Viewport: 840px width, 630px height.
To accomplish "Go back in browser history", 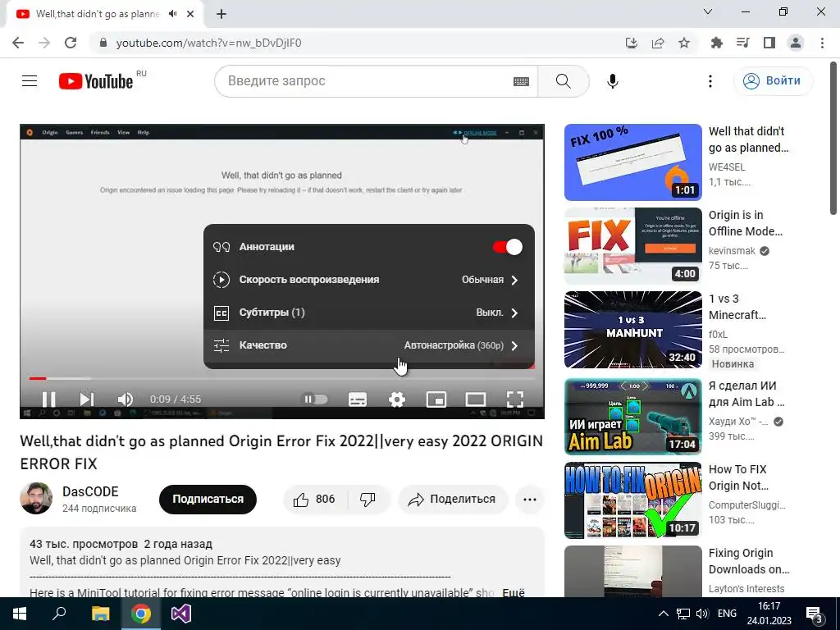I will [x=18, y=43].
